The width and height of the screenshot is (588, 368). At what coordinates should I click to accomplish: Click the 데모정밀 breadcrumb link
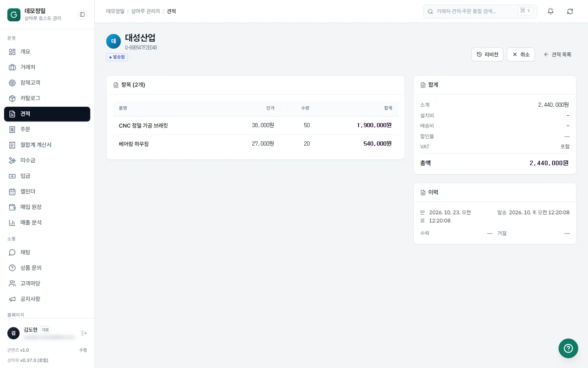click(115, 11)
